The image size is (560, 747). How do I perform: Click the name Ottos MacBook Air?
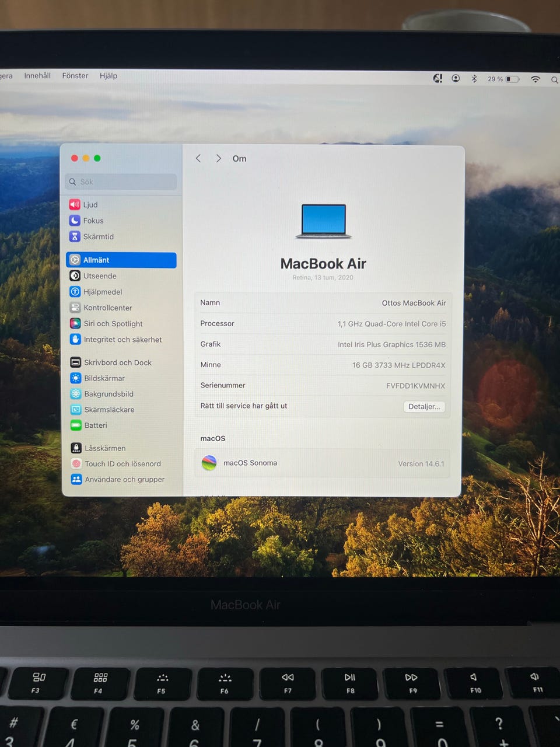tap(414, 303)
